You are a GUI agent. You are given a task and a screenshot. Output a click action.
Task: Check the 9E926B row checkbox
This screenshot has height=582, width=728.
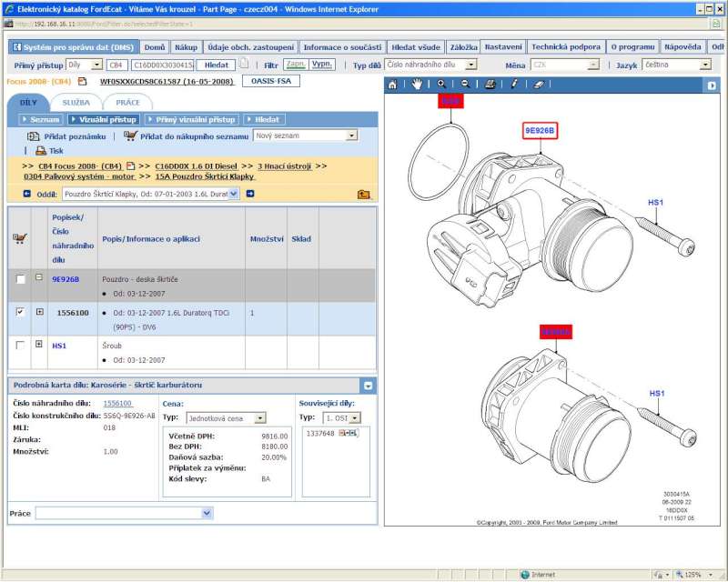[x=20, y=280]
